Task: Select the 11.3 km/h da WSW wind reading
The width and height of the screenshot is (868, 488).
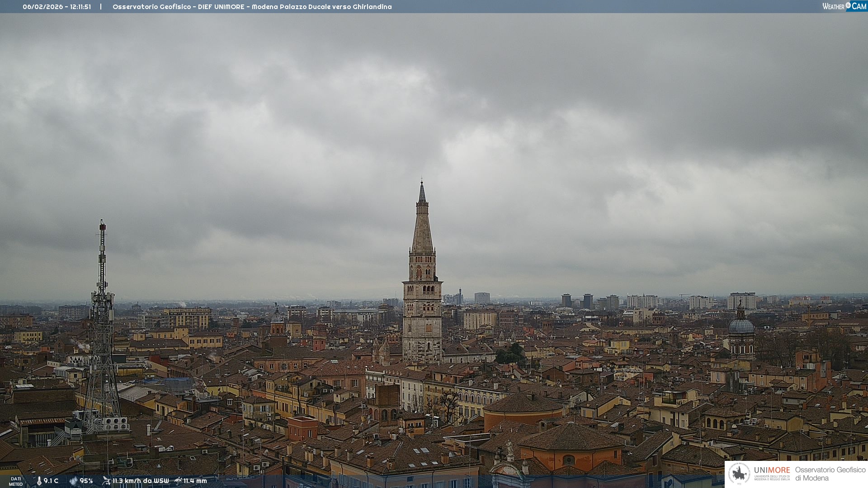Action: (x=141, y=481)
